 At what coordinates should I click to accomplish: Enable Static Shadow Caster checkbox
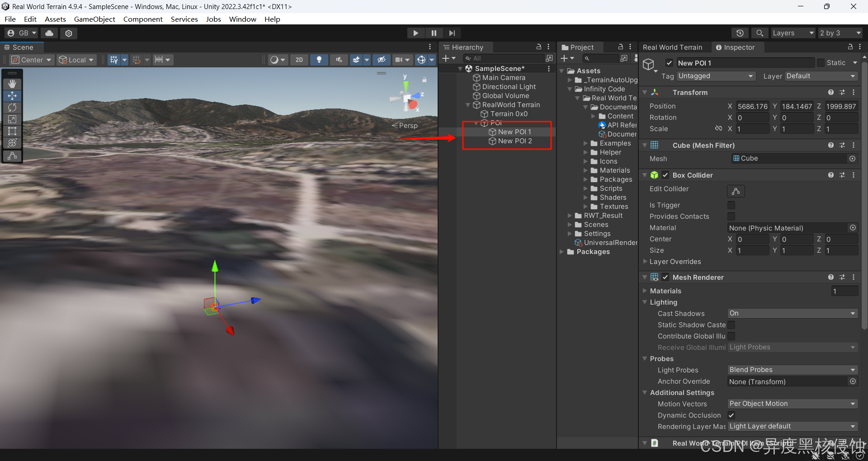pyautogui.click(x=731, y=325)
